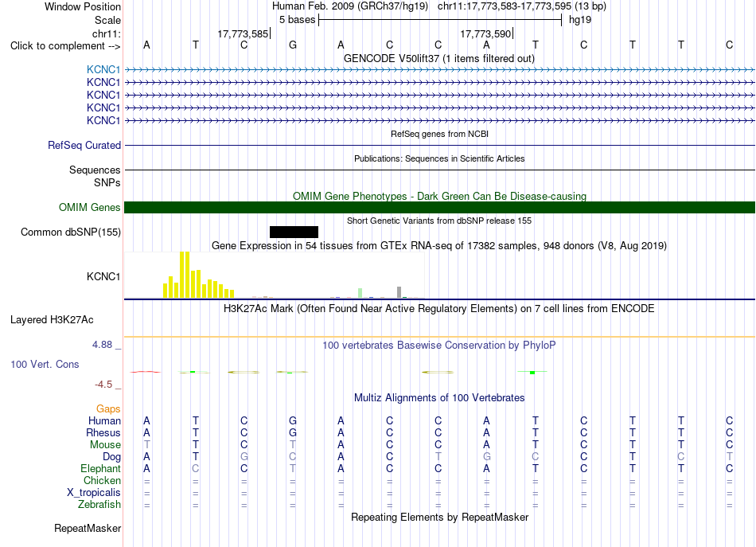Click the RepeatMasker track label
756x547 pixels.
pyautogui.click(x=88, y=528)
